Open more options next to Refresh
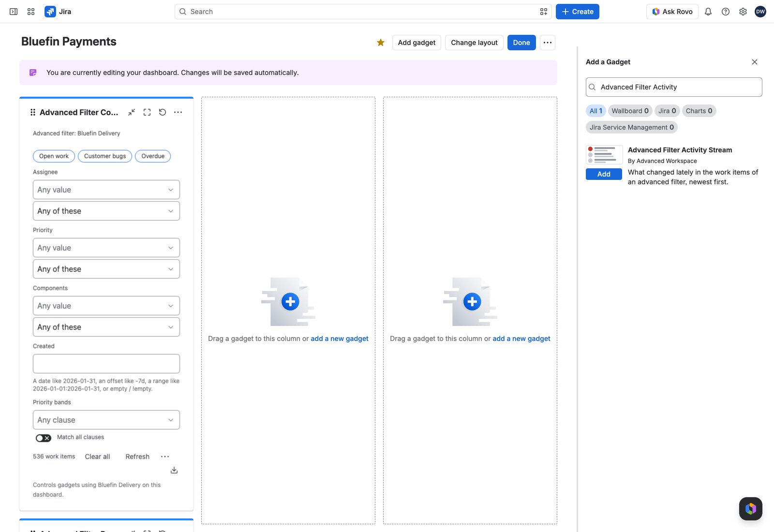This screenshot has height=532, width=774. click(x=165, y=457)
